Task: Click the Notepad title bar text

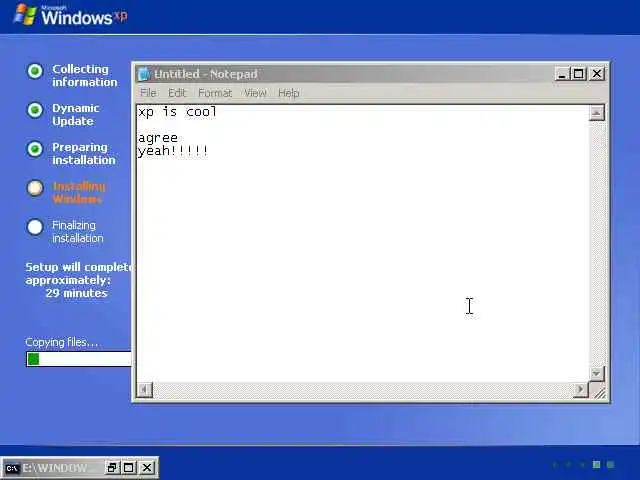Action: pyautogui.click(x=206, y=74)
